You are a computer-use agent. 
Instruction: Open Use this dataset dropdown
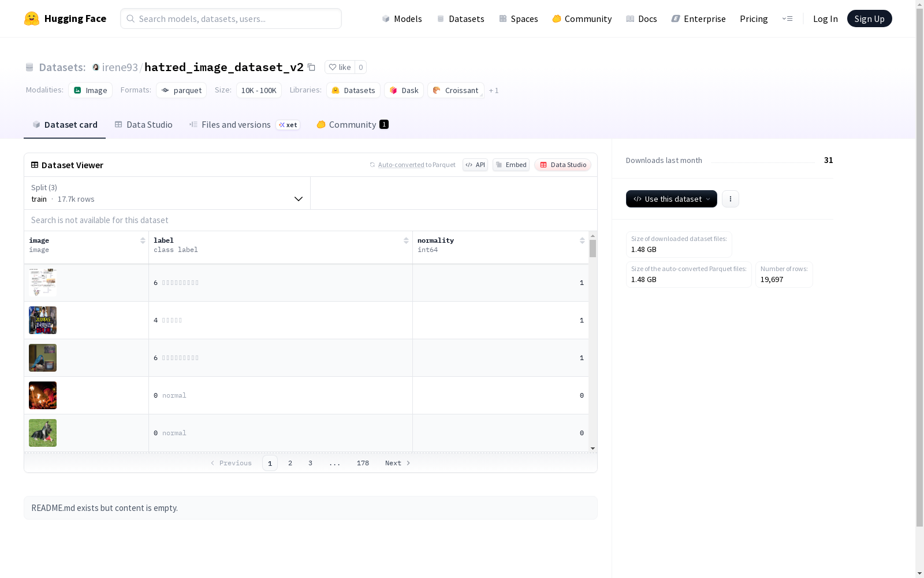pos(672,199)
